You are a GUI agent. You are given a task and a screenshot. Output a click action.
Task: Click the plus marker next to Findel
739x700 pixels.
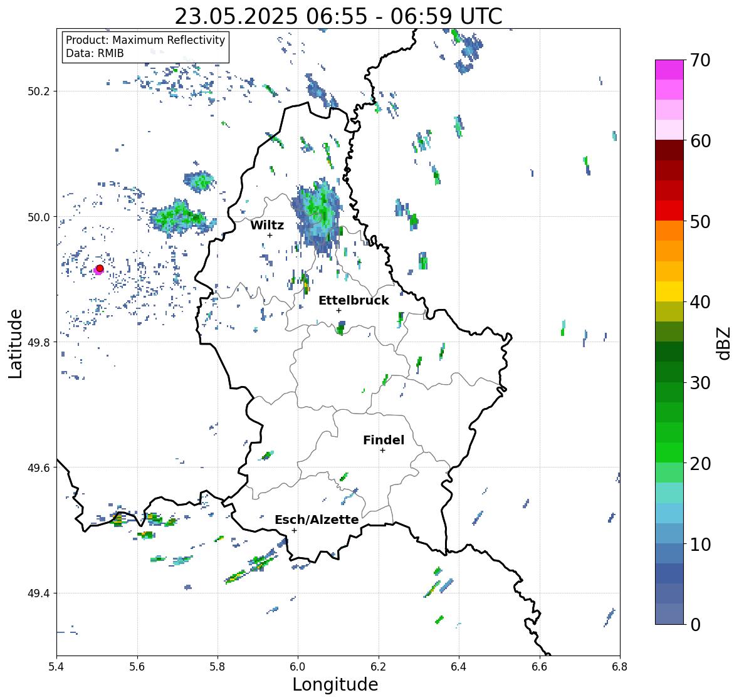pyautogui.click(x=382, y=451)
